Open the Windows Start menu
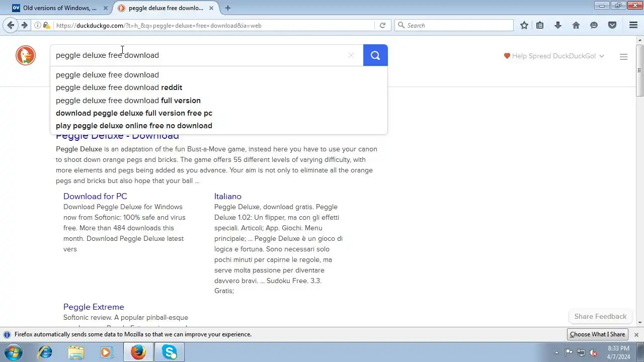Viewport: 644px width, 362px height. coord(14,352)
